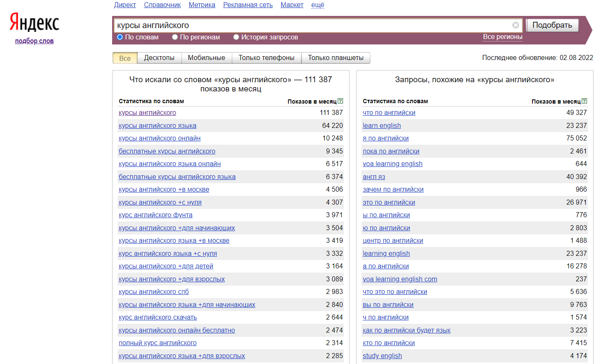This screenshot has height=364, width=603.
Task: Click inside the search query input field
Action: pos(294,25)
